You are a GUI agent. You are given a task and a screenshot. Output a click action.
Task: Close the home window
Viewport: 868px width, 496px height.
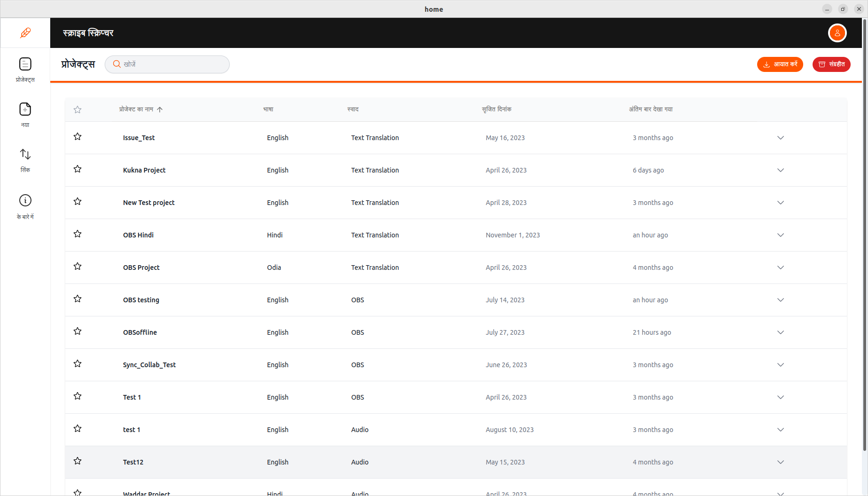click(x=859, y=9)
